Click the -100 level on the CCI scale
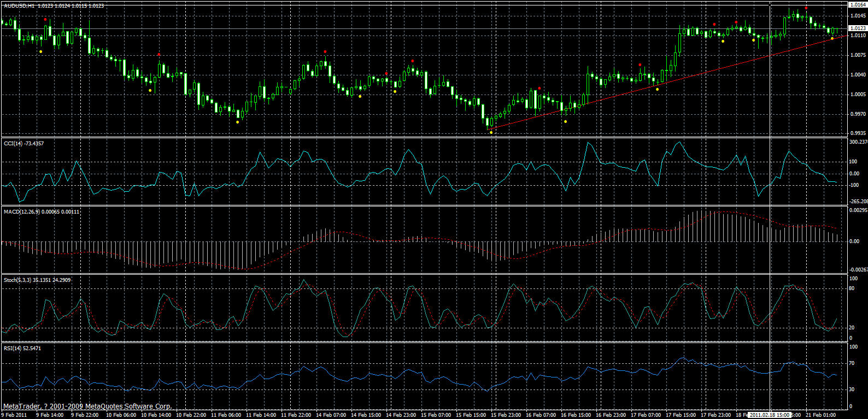 (x=854, y=185)
